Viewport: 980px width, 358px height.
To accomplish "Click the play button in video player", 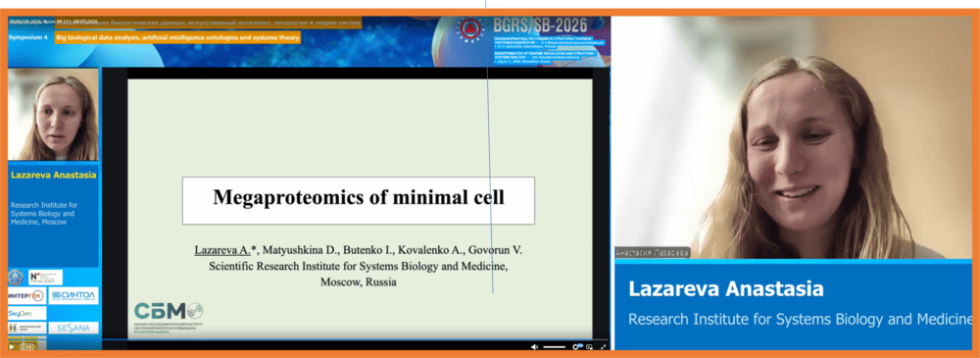I will click(x=11, y=347).
